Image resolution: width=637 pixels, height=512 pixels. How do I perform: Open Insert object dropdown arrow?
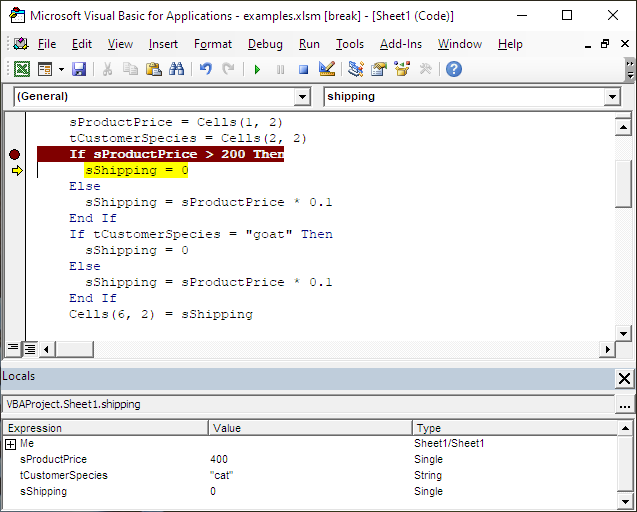point(61,69)
